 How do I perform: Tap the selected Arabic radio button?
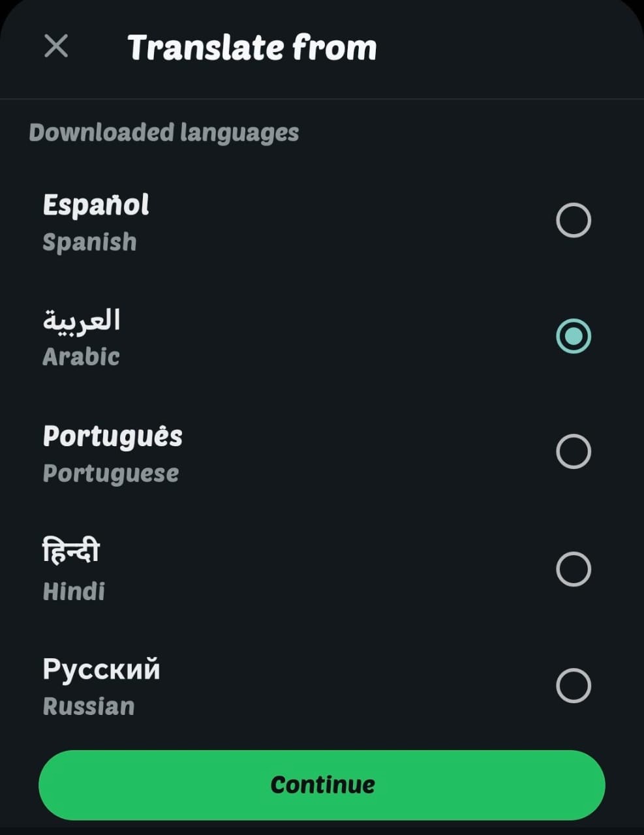(574, 336)
